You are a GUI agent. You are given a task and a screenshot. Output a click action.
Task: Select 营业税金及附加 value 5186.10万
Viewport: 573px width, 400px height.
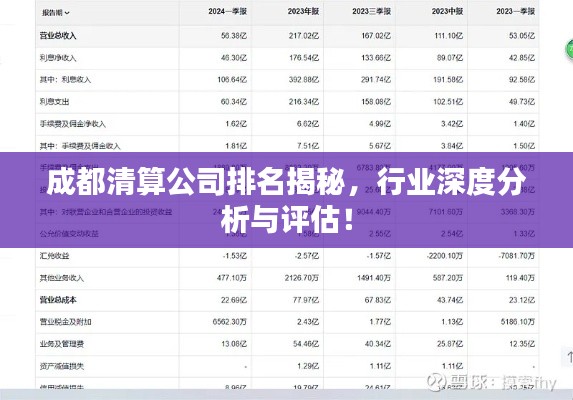pos(518,322)
